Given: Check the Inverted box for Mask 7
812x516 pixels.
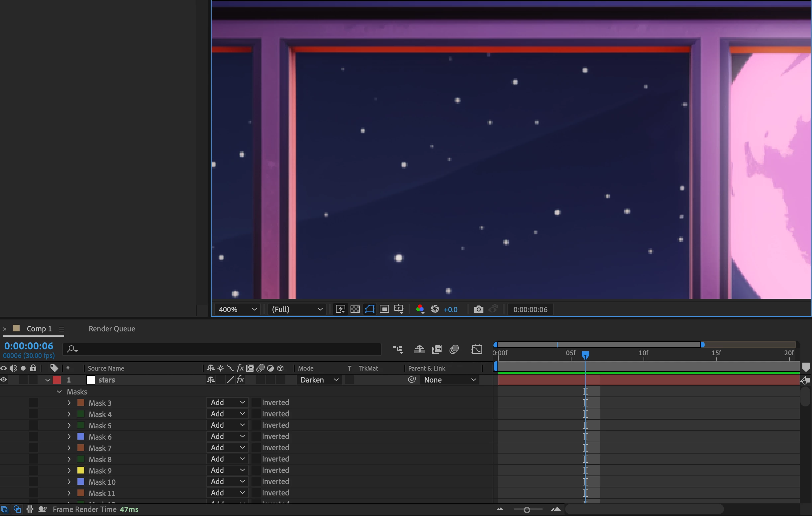Looking at the screenshot, I should click(x=256, y=448).
